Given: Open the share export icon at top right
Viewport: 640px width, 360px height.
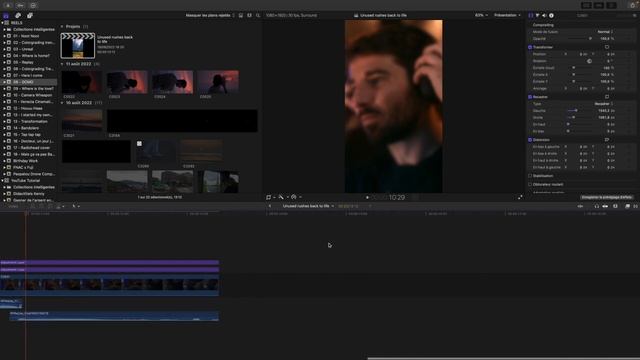Looking at the screenshot, I should pyautogui.click(x=634, y=5).
